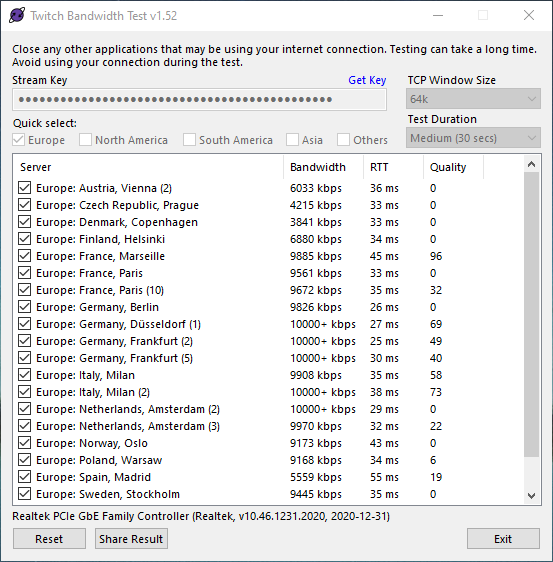Image resolution: width=553 pixels, height=562 pixels.
Task: Enable the South America quick select checkbox
Action: (x=189, y=140)
